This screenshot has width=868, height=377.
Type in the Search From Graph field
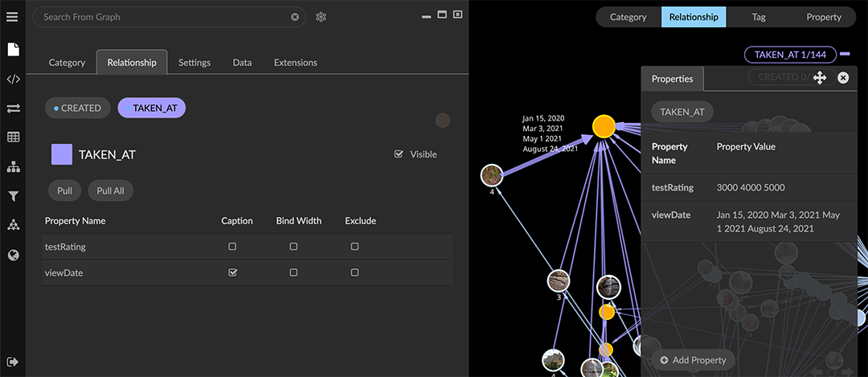click(161, 17)
